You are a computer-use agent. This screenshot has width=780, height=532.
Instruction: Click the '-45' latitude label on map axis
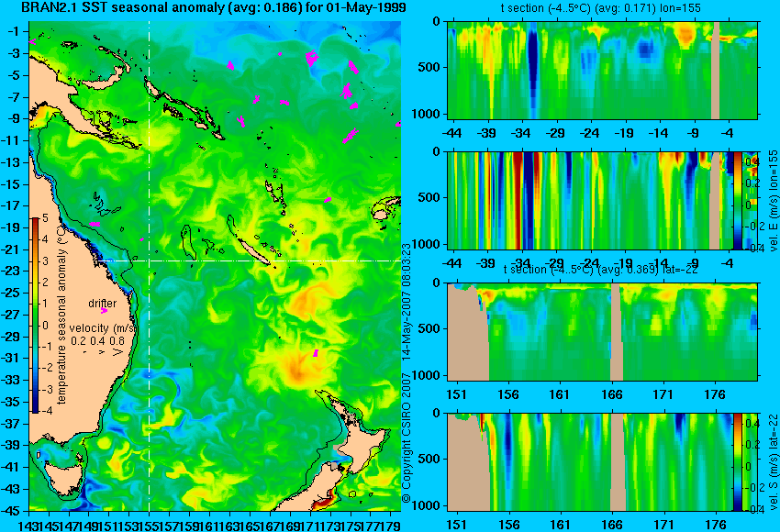point(11,511)
